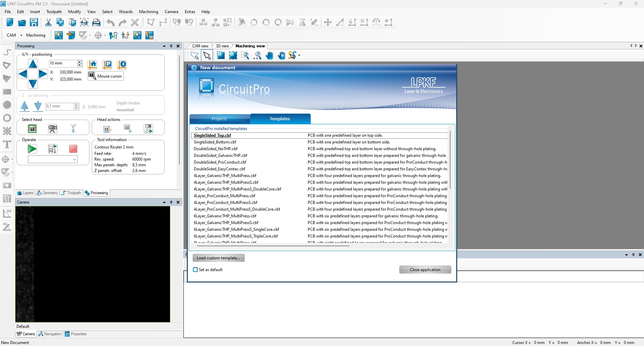Click the zoom window magnifier icon
This screenshot has width=644, height=346.
[x=245, y=55]
